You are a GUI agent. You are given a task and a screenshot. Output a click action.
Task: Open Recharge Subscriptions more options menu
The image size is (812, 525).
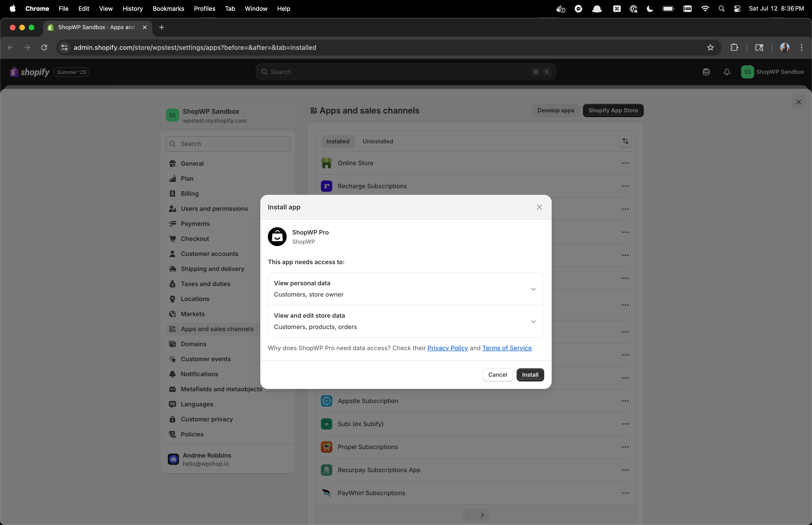coord(625,186)
